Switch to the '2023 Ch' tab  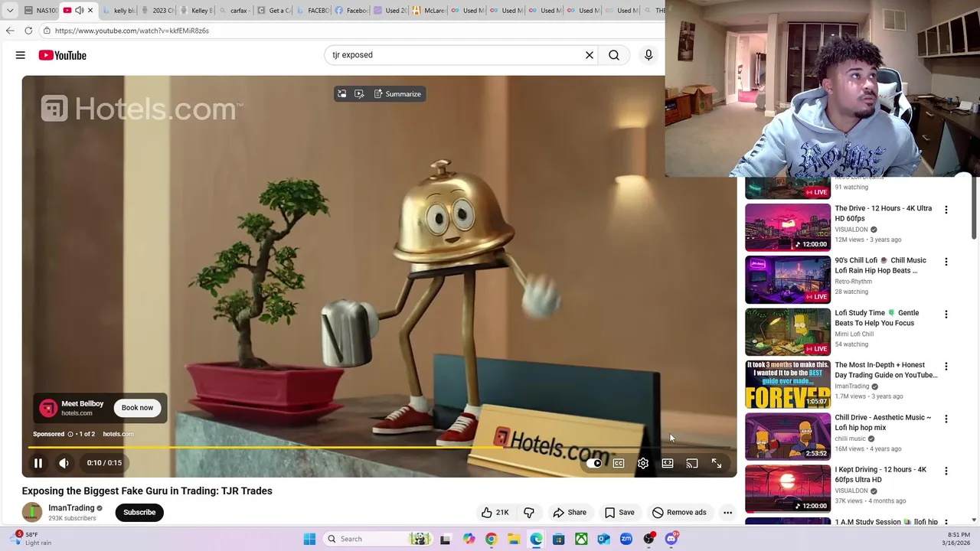coord(157,11)
